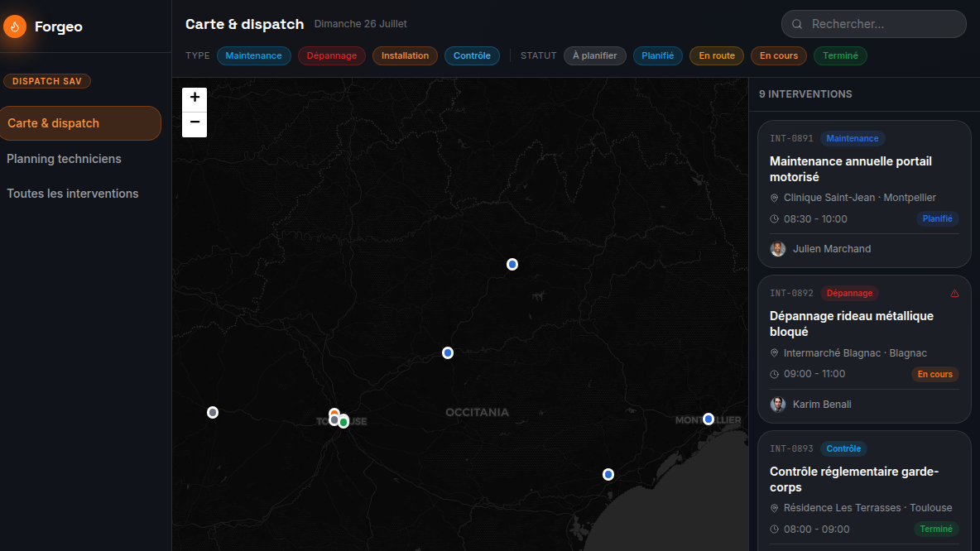Screen dimensions: 980x551
Task: Click the location pin beside Clinique Saint-Jean
Action: tap(775, 198)
